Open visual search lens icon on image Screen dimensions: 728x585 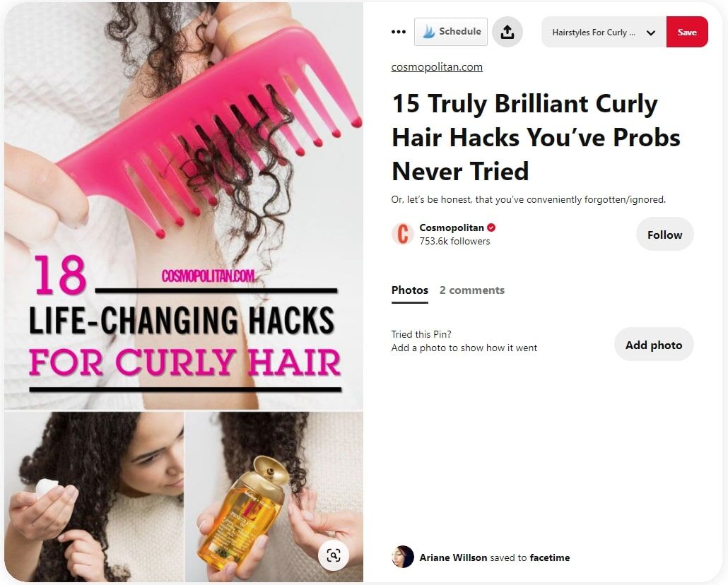[334, 555]
